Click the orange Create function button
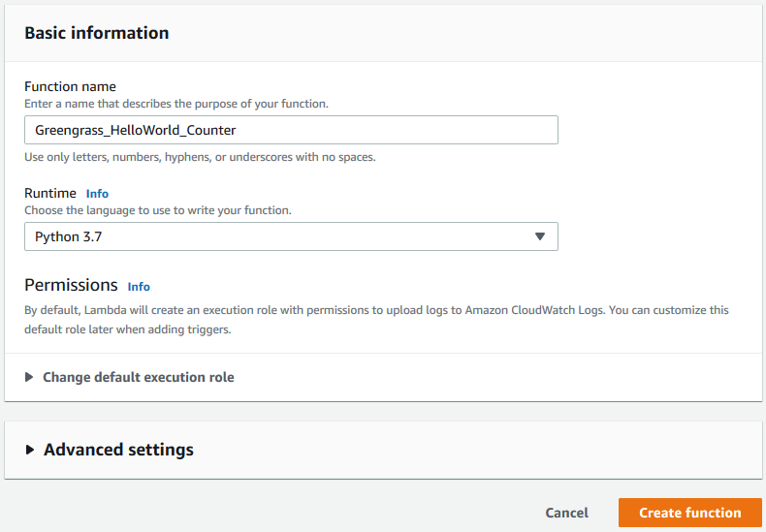The image size is (766, 532). (689, 513)
